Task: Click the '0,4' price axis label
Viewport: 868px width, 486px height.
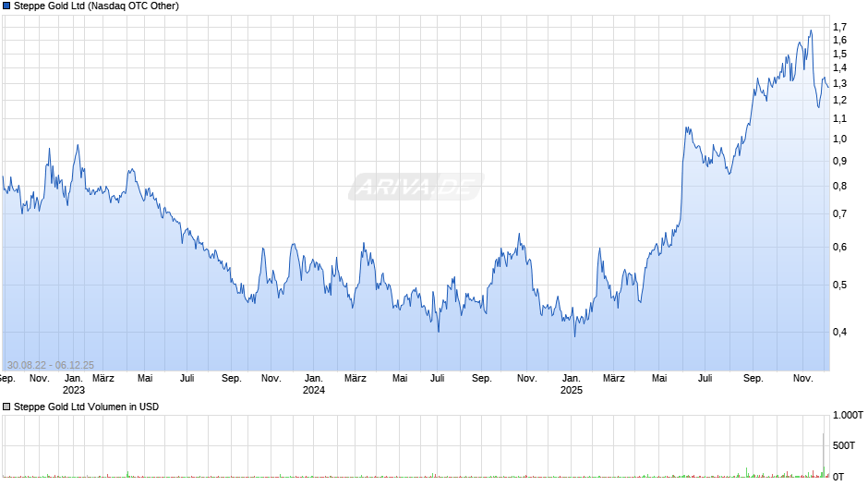Action: pyautogui.click(x=839, y=332)
